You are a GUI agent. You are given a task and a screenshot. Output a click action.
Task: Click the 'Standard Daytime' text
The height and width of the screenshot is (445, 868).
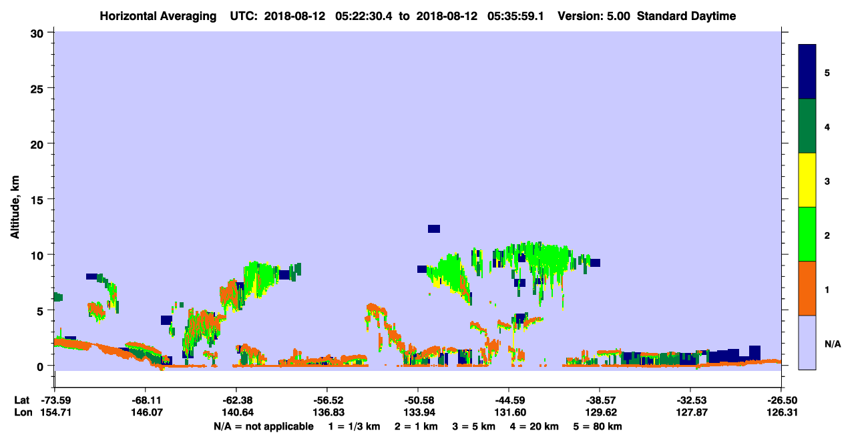click(686, 16)
